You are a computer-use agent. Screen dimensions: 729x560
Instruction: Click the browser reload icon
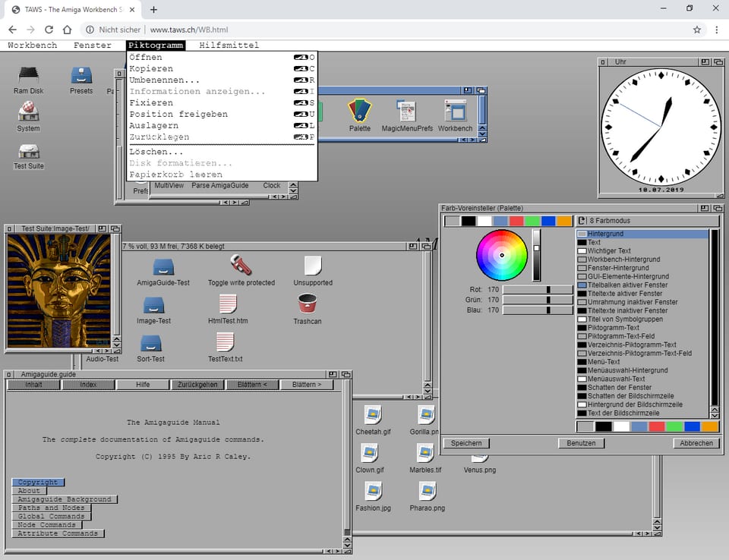49,30
